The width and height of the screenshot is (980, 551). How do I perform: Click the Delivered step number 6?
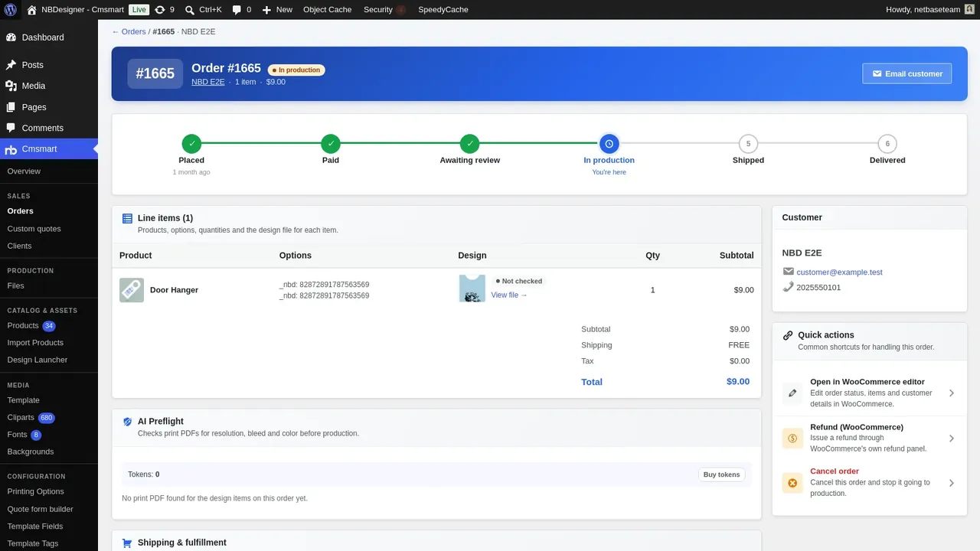(887, 143)
